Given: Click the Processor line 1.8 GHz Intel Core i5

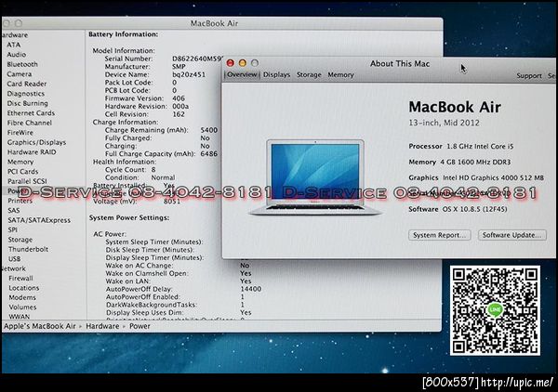Looking at the screenshot, I should click(461, 146).
